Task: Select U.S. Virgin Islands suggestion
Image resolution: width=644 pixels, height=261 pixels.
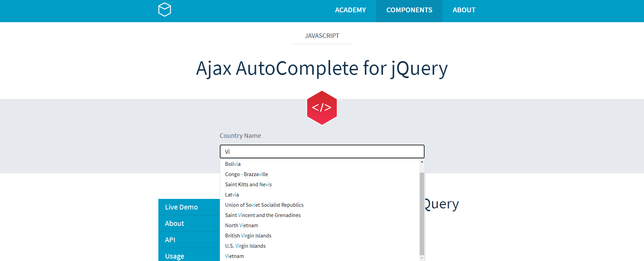Action: click(x=319, y=246)
